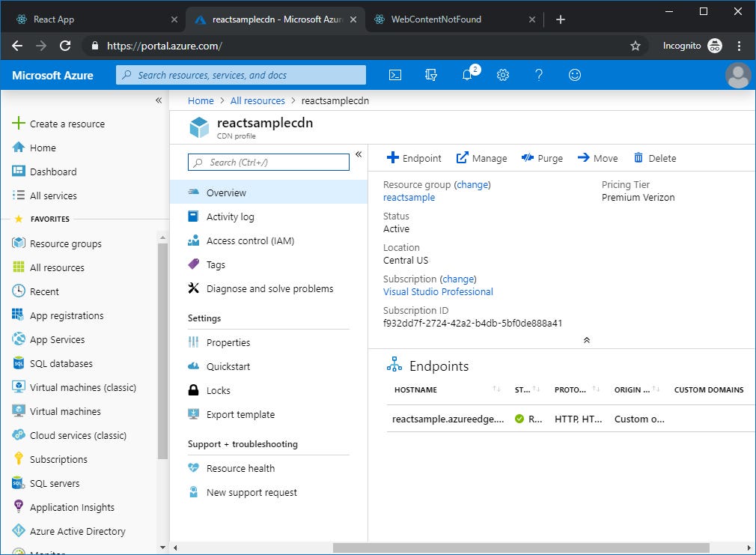Collapse the resource menu pane
The image size is (756, 555).
coord(359,154)
